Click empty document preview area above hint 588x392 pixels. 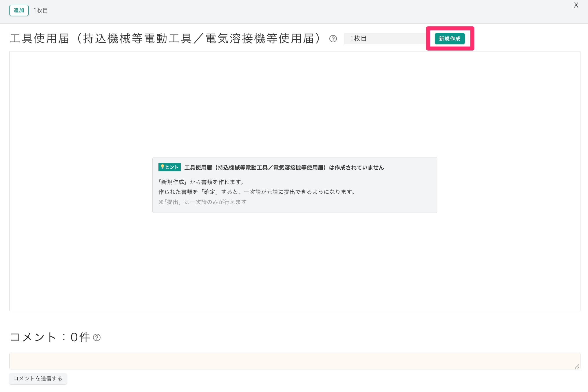coord(295,104)
